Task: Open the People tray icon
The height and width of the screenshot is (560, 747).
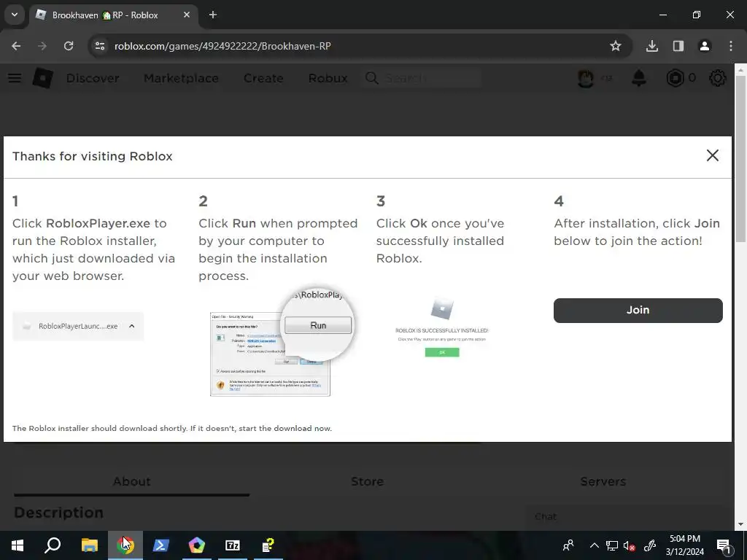Action: (x=568, y=545)
